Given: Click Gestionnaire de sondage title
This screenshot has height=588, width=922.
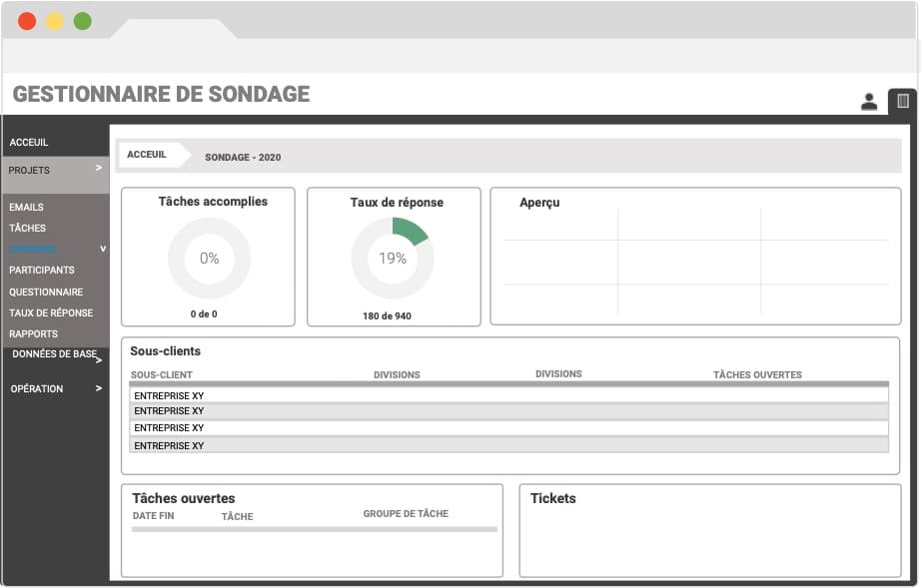Looking at the screenshot, I should click(x=161, y=94).
